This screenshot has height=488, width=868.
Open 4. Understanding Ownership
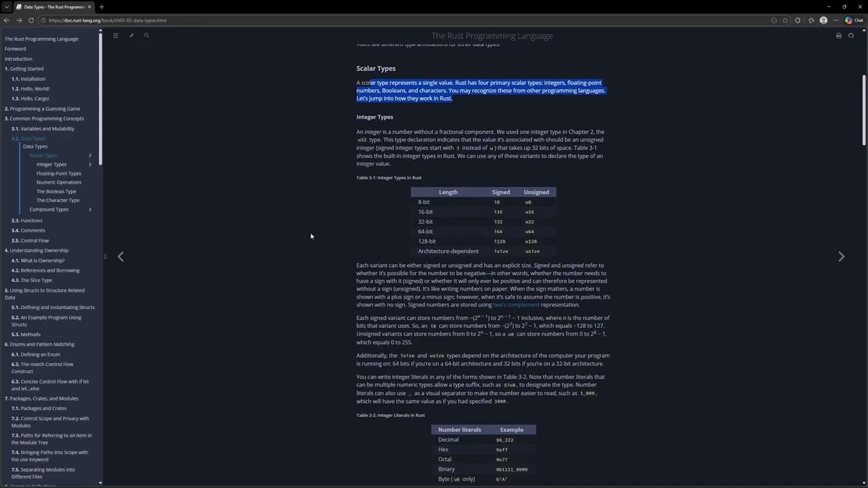pyautogui.click(x=37, y=250)
